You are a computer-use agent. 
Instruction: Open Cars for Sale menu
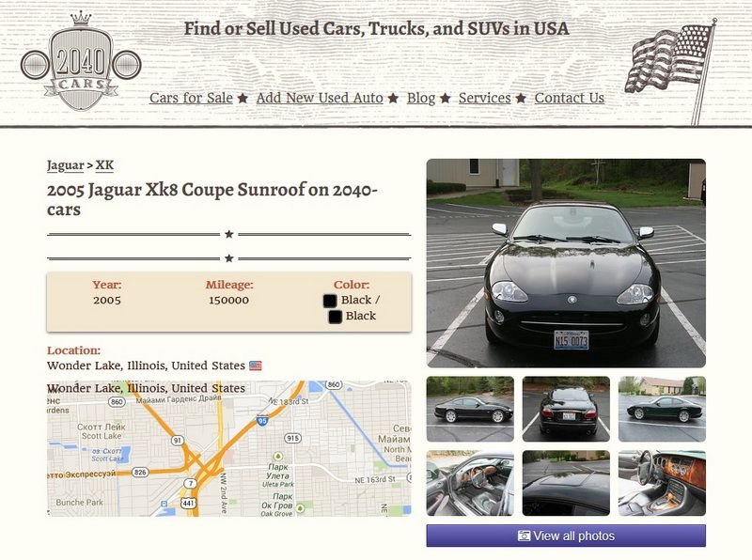click(x=191, y=98)
